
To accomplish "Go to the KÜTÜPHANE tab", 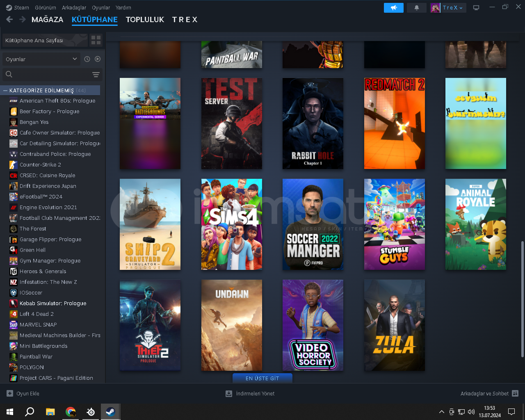I will point(95,19).
